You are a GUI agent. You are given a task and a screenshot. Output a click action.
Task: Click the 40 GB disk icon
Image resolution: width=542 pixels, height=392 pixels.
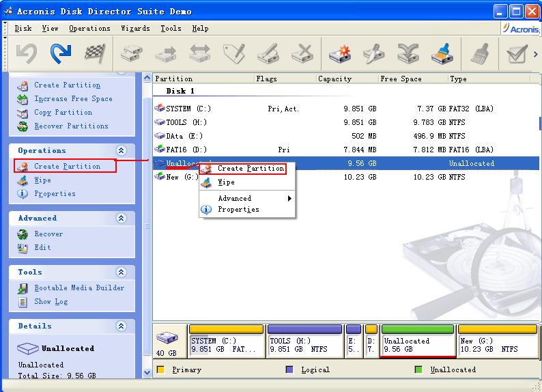[167, 338]
